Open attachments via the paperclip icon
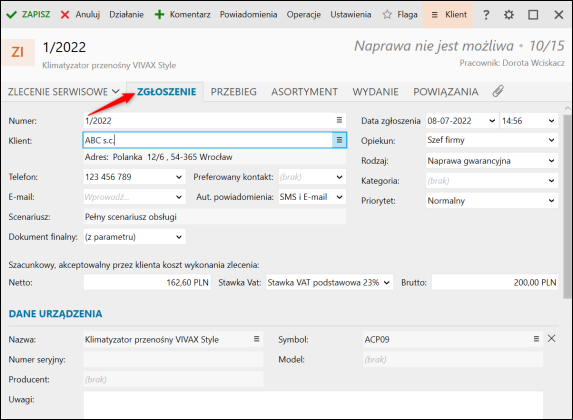Screen dimensions: 573x420 (498, 91)
